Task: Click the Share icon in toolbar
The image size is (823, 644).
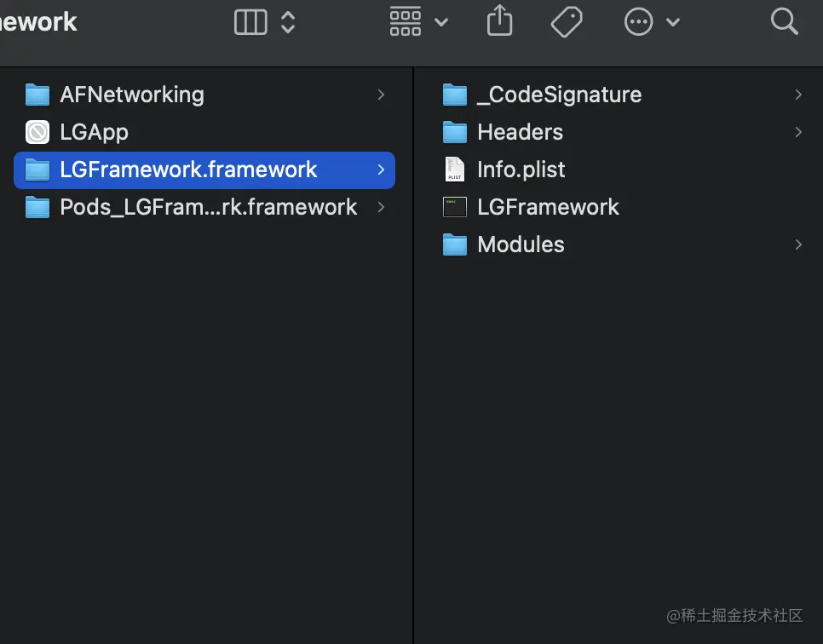Action: (x=500, y=21)
